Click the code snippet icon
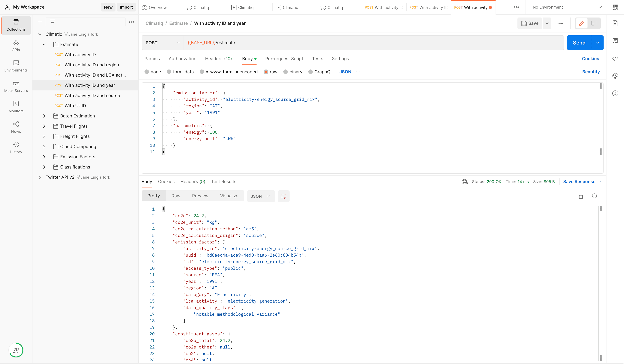 [x=615, y=58]
